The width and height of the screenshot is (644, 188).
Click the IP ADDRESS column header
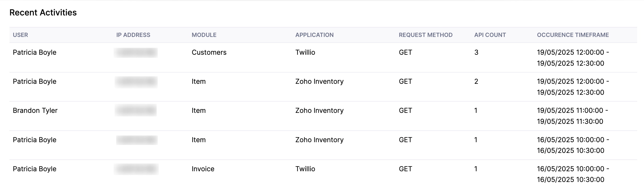point(133,35)
